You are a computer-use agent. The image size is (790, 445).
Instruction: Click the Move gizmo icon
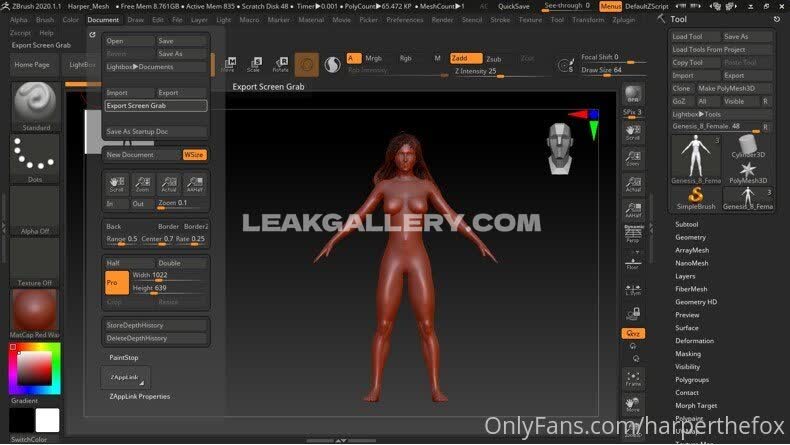(229, 64)
